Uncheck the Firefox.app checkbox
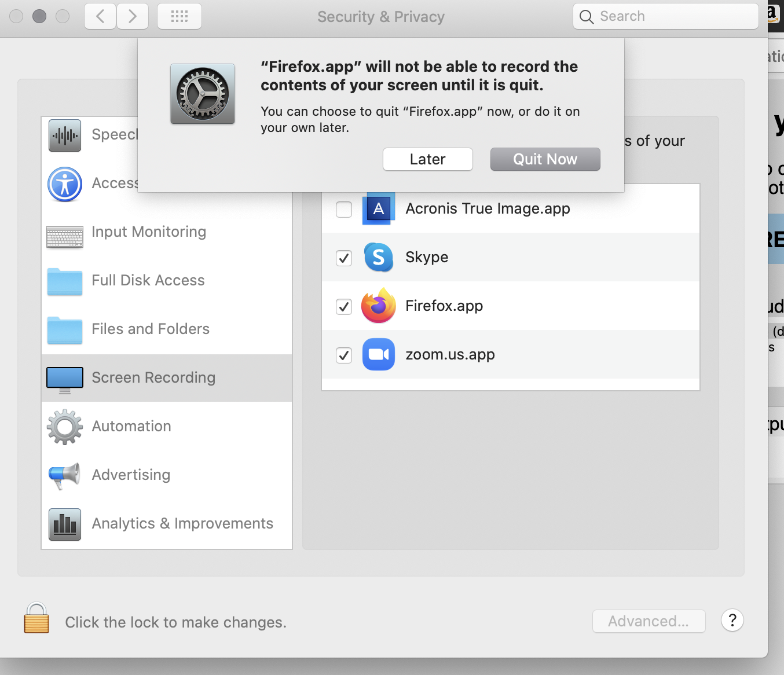 (344, 306)
